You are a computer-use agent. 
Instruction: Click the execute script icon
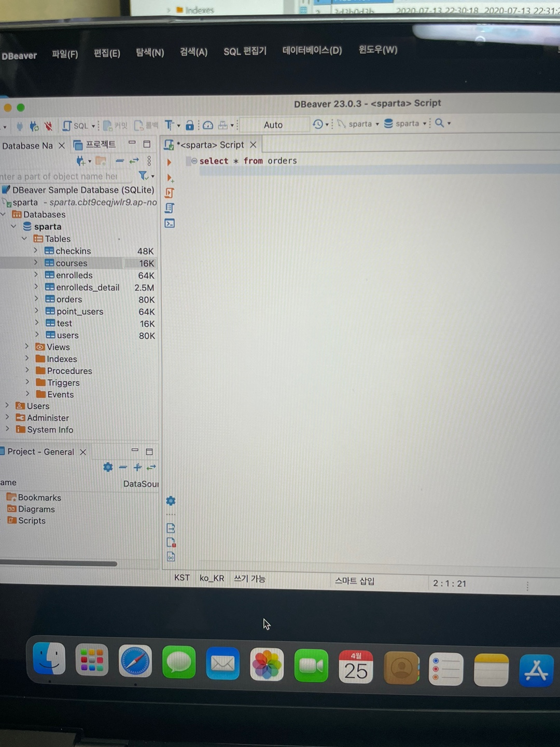pos(170,193)
